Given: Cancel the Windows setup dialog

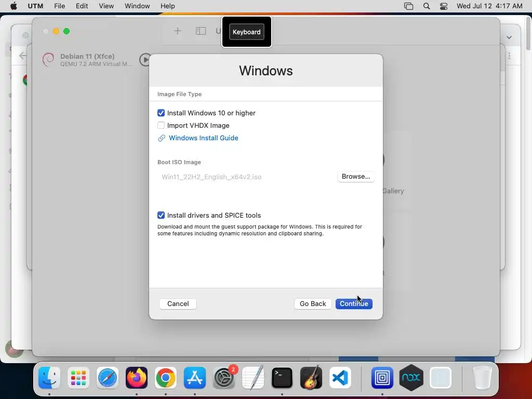Looking at the screenshot, I should click(x=178, y=303).
